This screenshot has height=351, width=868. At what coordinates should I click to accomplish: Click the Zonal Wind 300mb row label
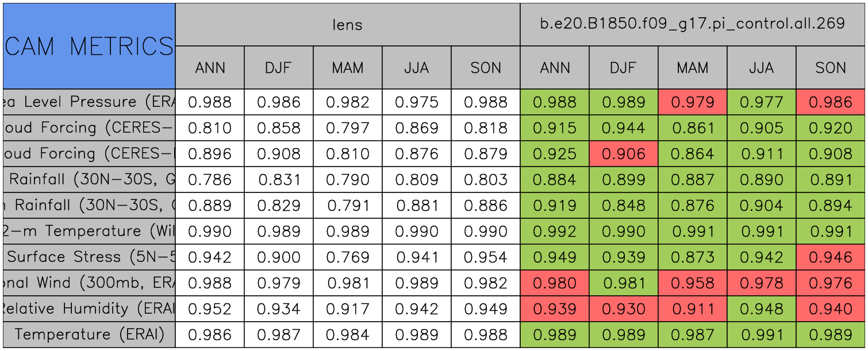pyautogui.click(x=89, y=283)
